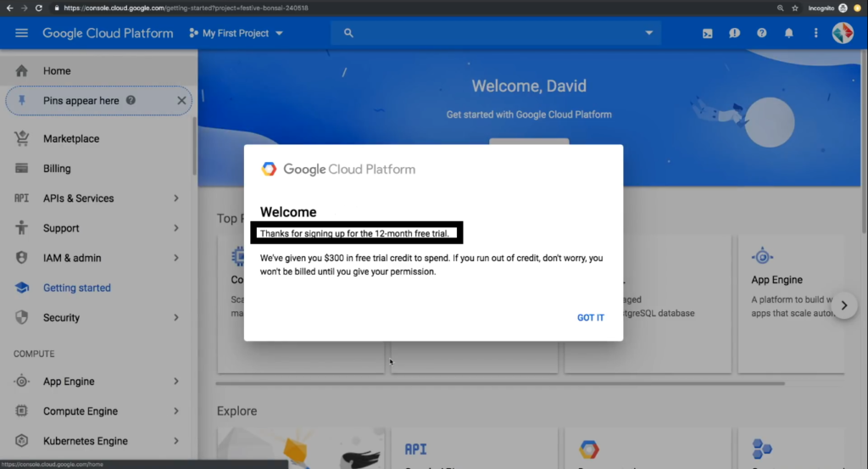Open the My First Project selector

(236, 33)
